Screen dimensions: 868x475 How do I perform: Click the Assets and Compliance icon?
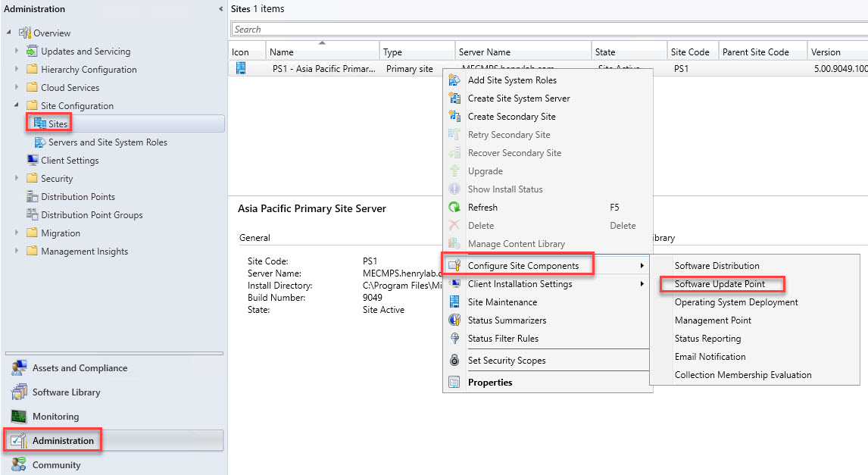pyautogui.click(x=19, y=368)
